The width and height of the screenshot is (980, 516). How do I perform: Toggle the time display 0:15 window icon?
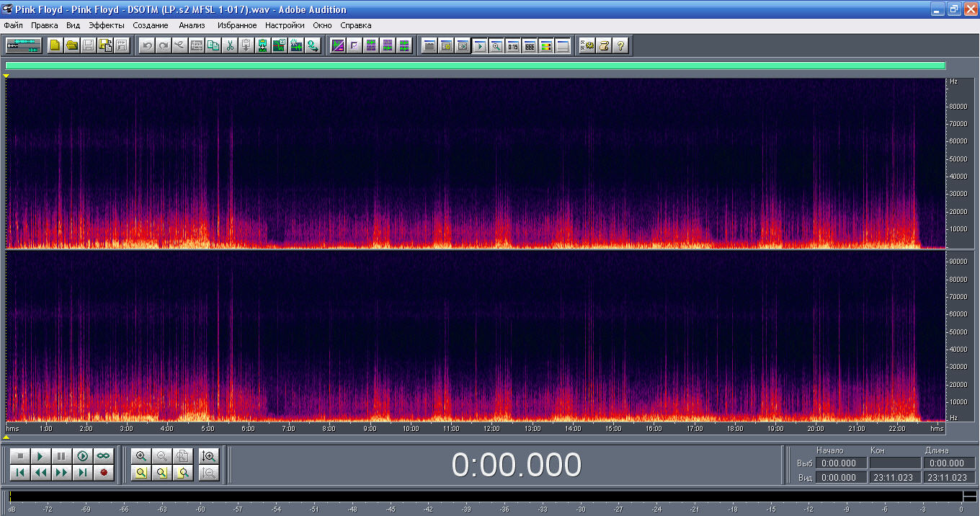point(513,45)
